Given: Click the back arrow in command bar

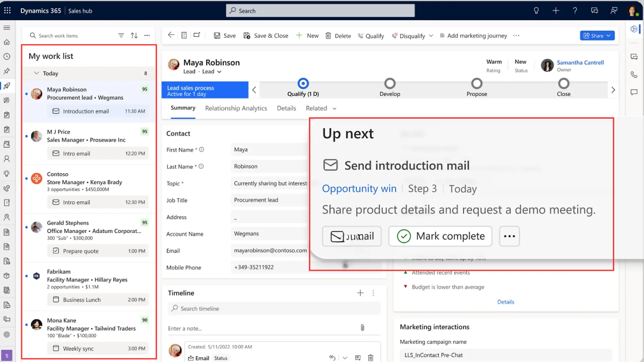Looking at the screenshot, I should point(171,35).
